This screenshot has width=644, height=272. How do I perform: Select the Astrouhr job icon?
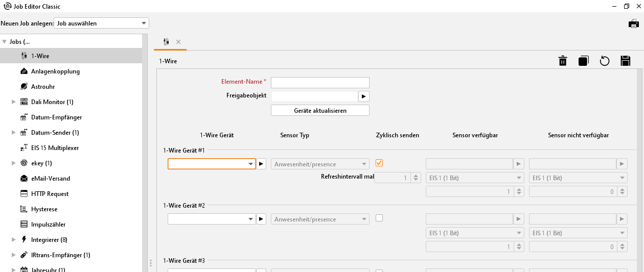pos(24,87)
